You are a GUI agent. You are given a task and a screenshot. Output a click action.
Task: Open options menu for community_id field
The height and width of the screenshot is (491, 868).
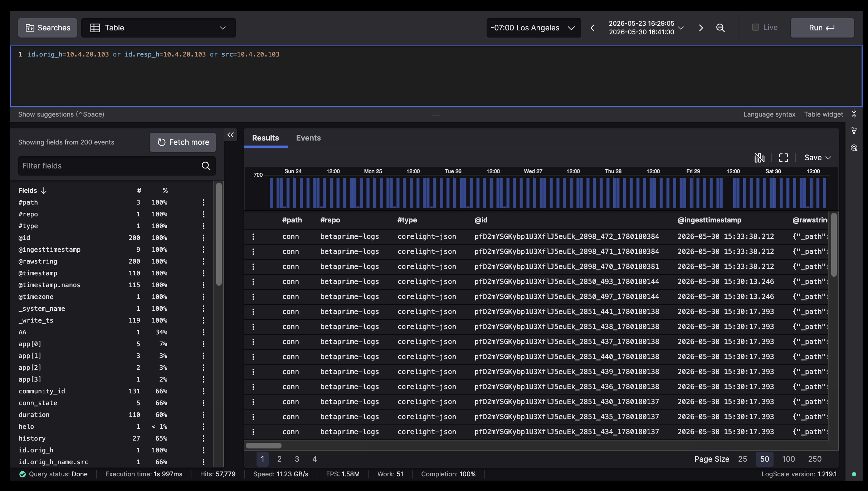(204, 391)
